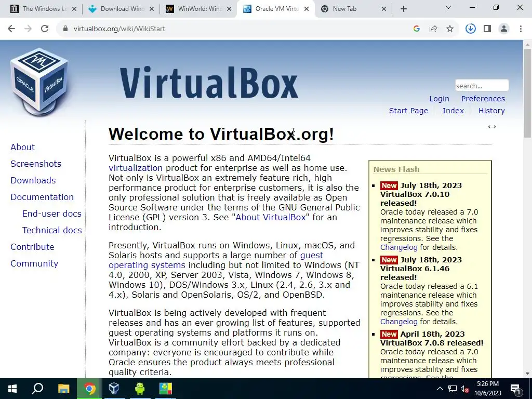
Task: Open the Chrome profile avatar
Action: tap(504, 29)
